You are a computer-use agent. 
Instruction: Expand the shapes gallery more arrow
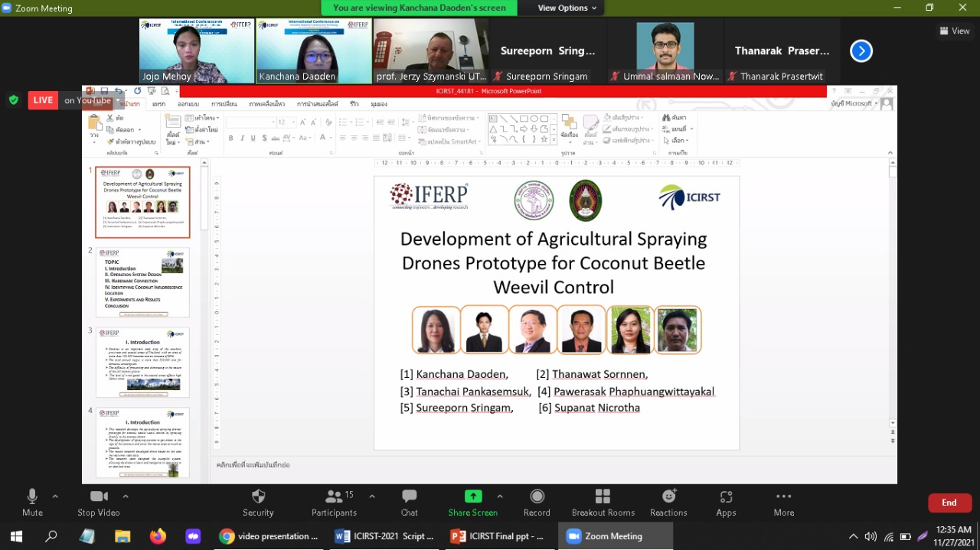(553, 140)
